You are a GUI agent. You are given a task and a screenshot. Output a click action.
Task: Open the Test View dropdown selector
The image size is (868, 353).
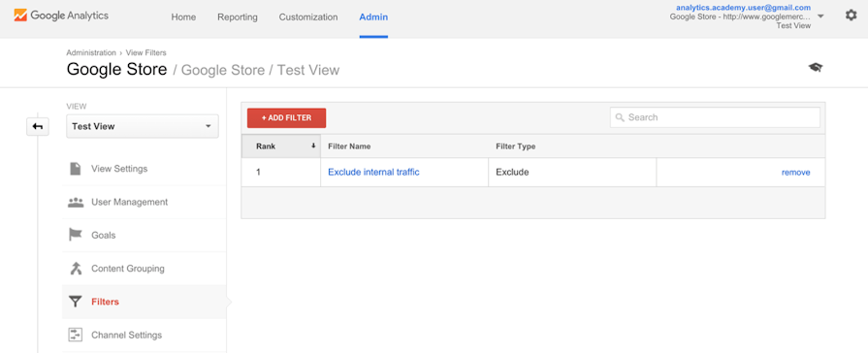143,126
